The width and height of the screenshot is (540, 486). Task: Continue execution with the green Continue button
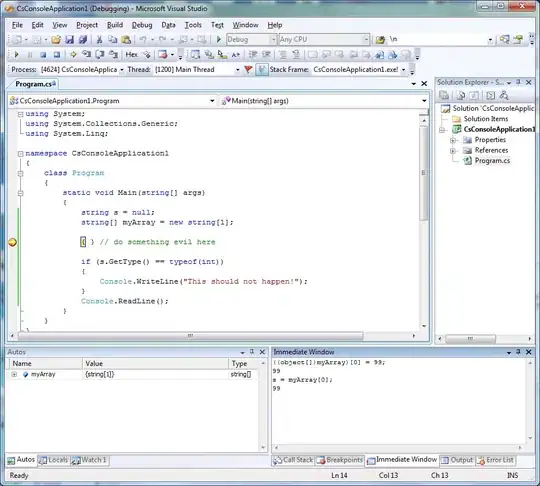point(16,54)
